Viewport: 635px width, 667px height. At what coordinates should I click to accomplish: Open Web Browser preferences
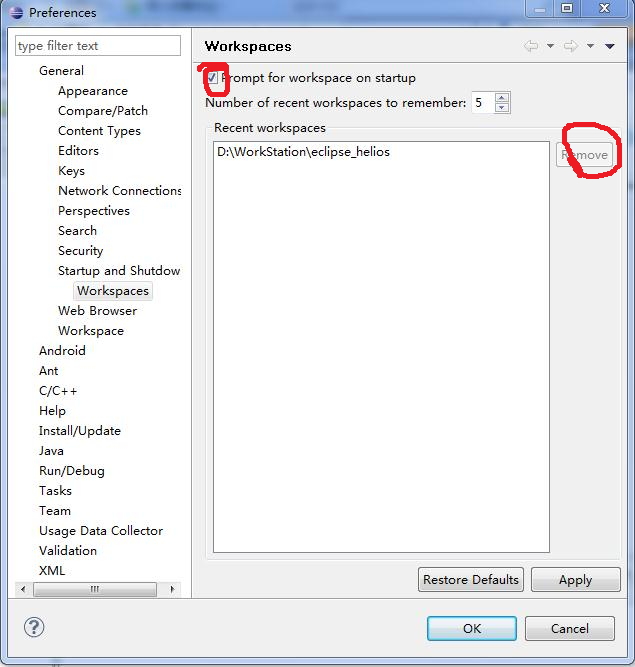[x=97, y=311]
